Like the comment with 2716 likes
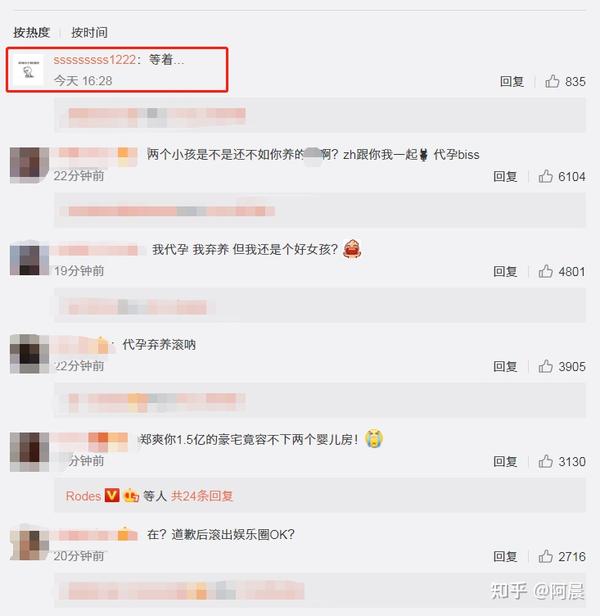Image resolution: width=600 pixels, height=616 pixels. click(545, 557)
